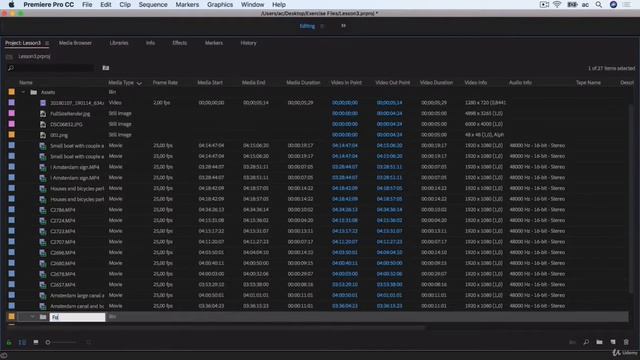Open the File menu
The width and height of the screenshot is (640, 360).
pos(87,4)
